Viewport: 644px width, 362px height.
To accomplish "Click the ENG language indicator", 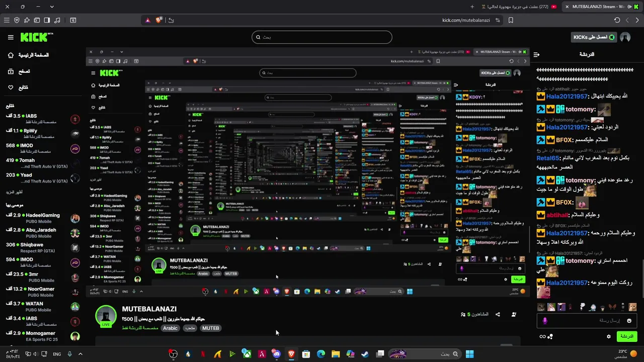I will coord(57,354).
